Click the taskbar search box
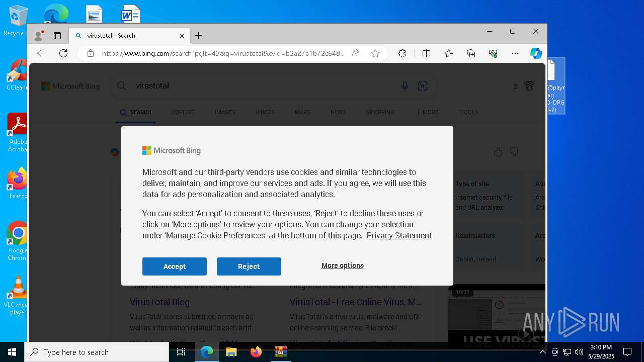This screenshot has width=644, height=362. pos(97,352)
